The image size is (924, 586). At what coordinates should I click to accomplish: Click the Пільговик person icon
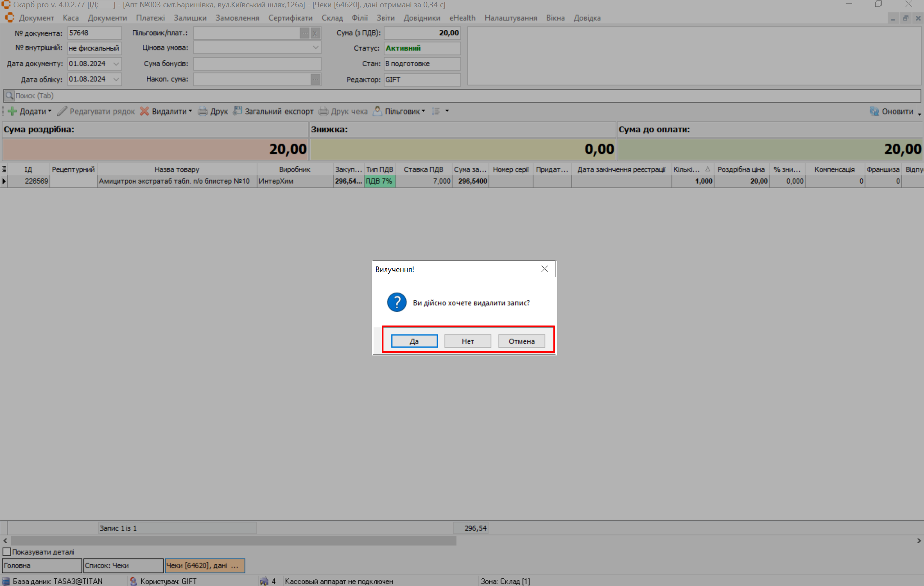tap(377, 111)
